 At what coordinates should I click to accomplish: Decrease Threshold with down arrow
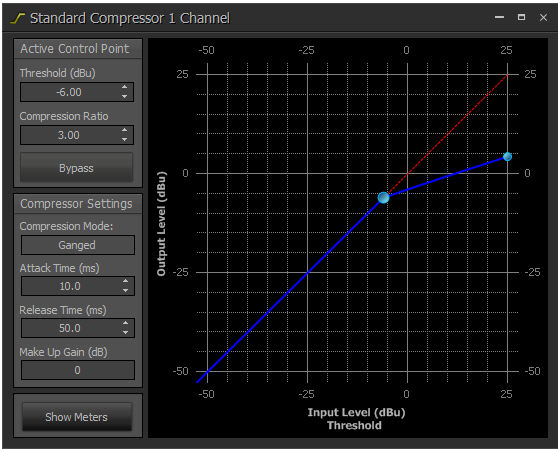pyautogui.click(x=124, y=96)
